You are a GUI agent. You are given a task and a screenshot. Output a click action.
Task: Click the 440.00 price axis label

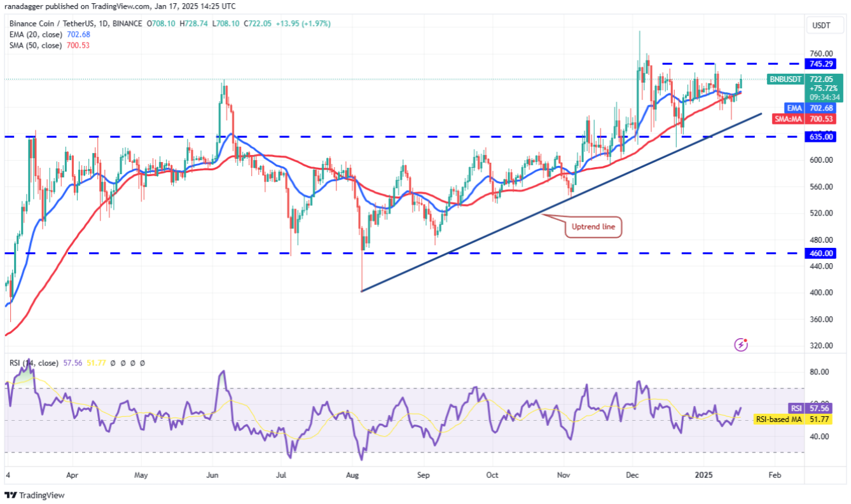[x=820, y=266]
